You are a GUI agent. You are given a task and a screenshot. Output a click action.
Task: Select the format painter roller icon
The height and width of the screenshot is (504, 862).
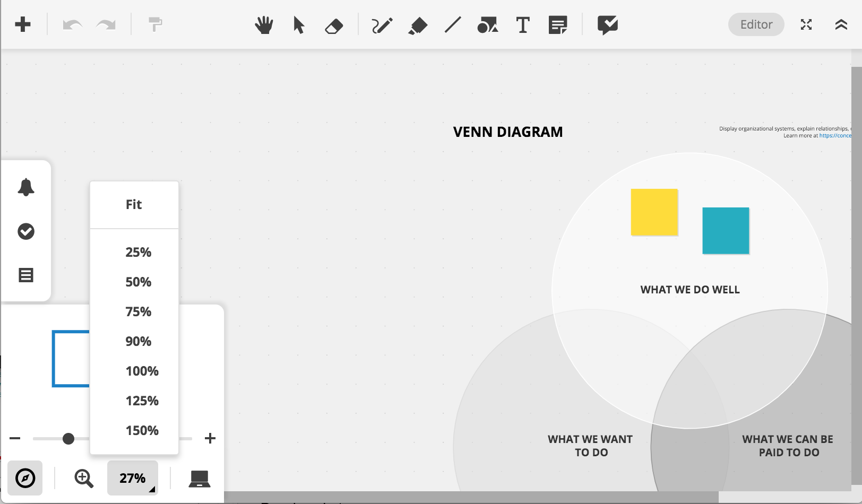tap(155, 24)
